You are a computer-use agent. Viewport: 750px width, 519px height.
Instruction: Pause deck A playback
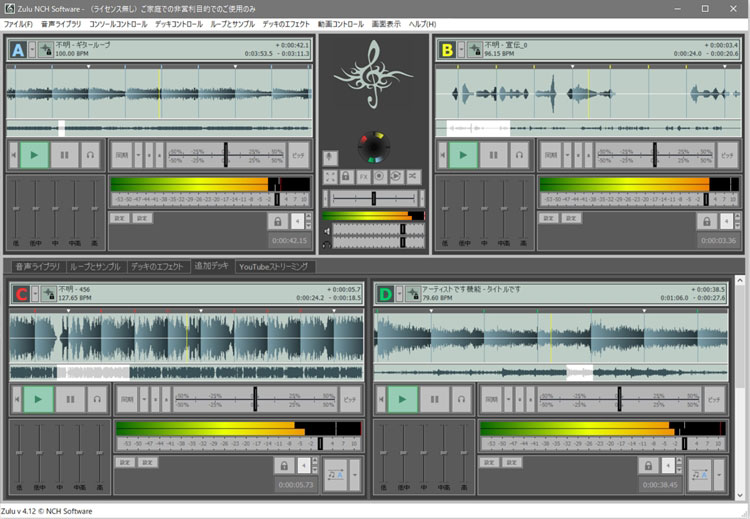[65, 155]
